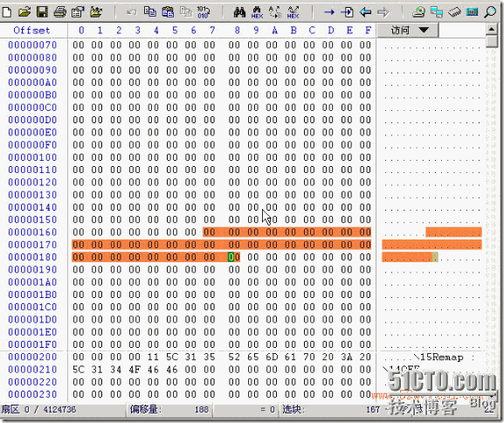Click the scrollbar up arrow
The width and height of the screenshot is (504, 423).
click(x=492, y=29)
